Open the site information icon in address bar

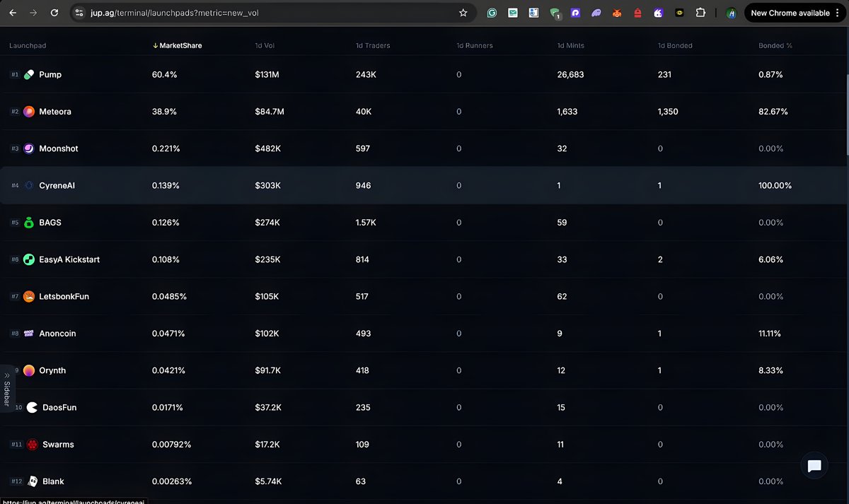click(x=79, y=13)
